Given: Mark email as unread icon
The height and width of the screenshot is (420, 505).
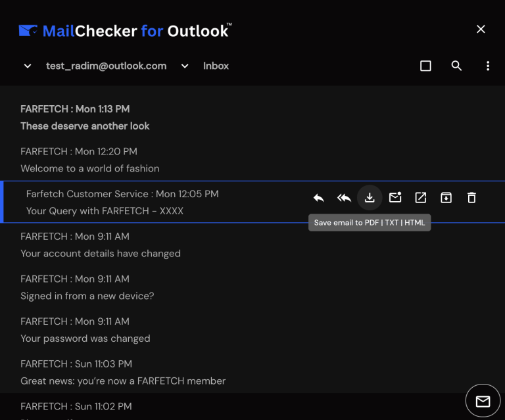Looking at the screenshot, I should point(395,197).
